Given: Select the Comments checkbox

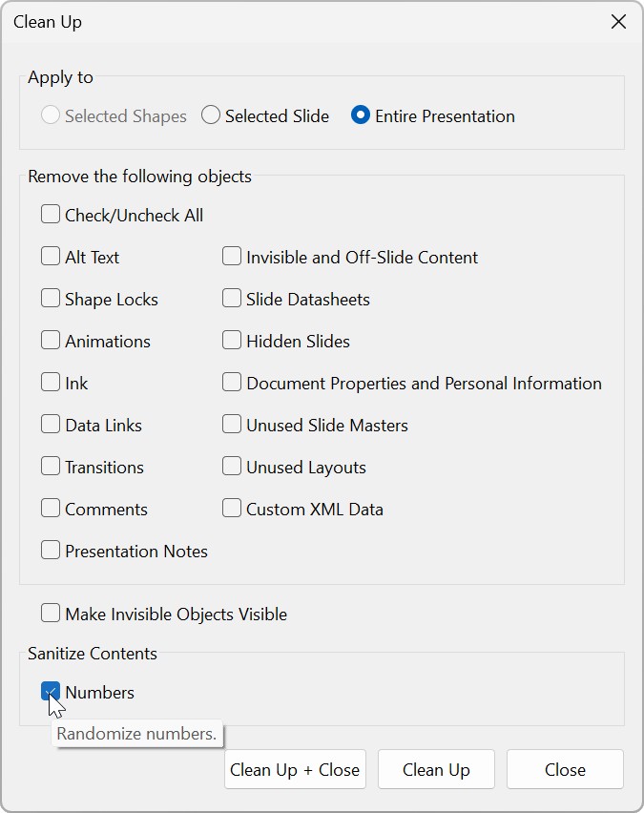Looking at the screenshot, I should click(x=51, y=509).
